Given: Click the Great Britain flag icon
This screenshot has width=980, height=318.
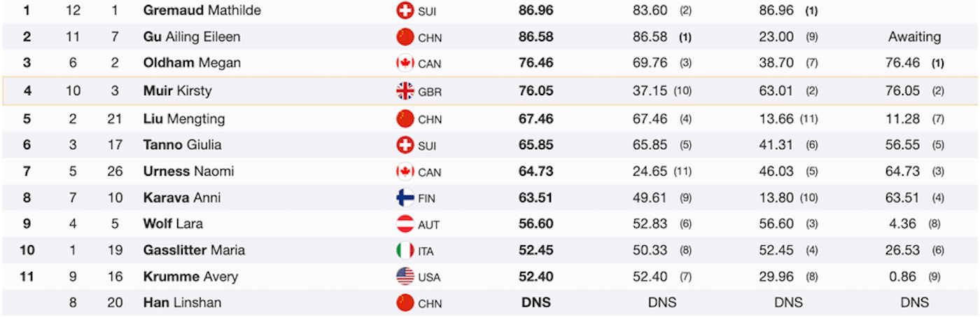Looking at the screenshot, I should click(x=405, y=91).
